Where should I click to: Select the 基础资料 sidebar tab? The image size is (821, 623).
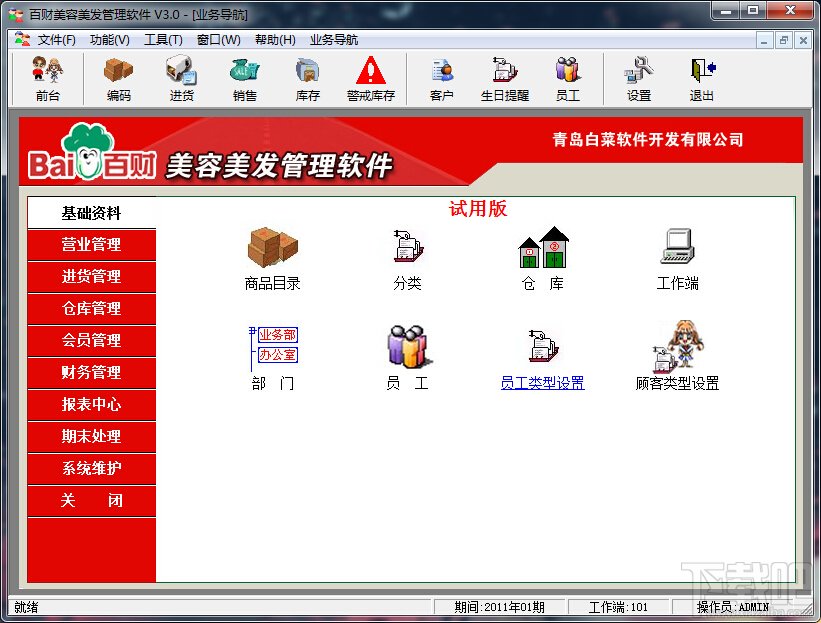point(92,213)
